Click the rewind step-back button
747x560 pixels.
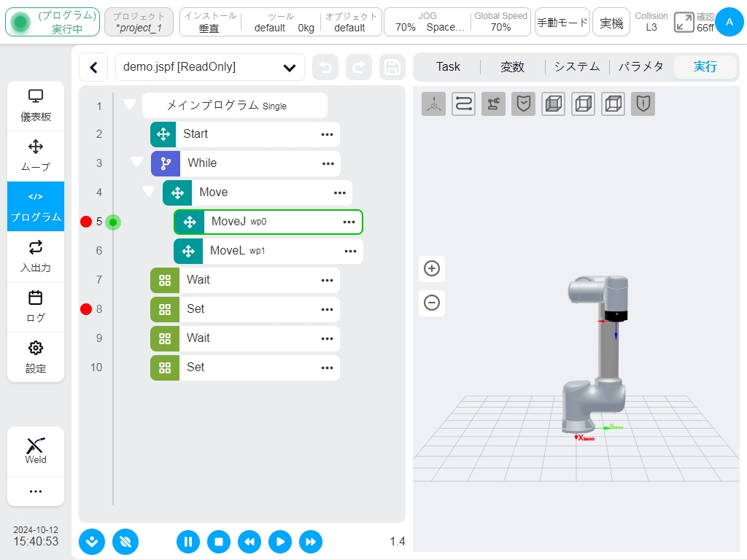[x=249, y=542]
